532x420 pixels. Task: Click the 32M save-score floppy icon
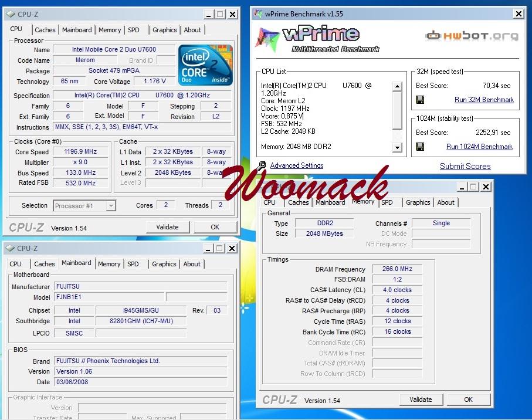[x=420, y=100]
